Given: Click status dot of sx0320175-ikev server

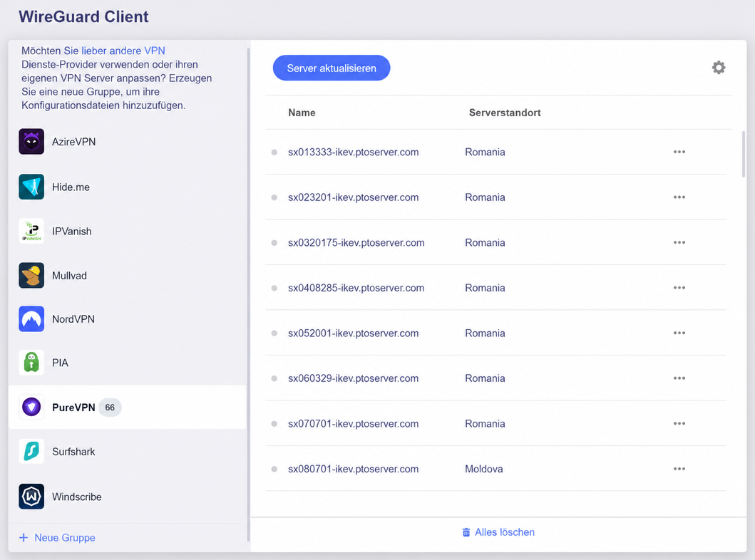Looking at the screenshot, I should coord(274,242).
